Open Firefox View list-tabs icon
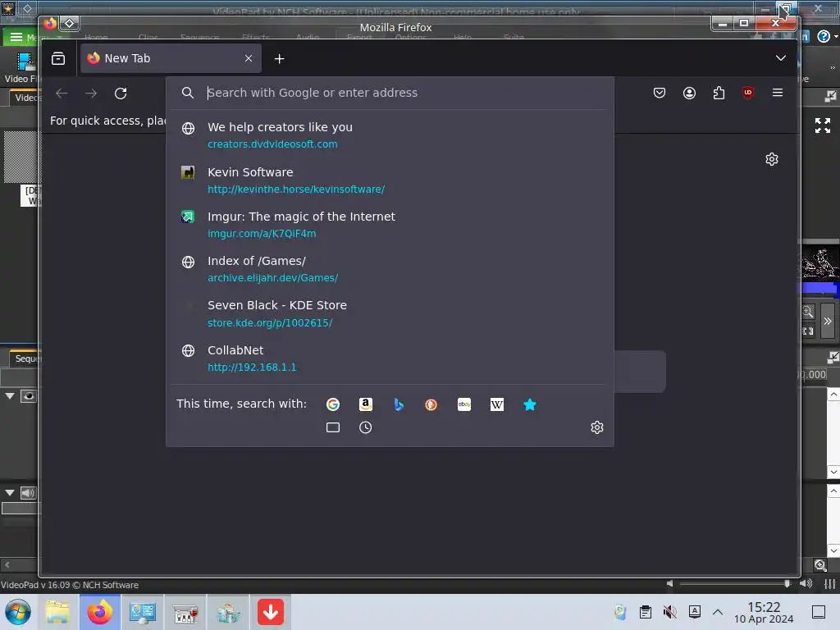This screenshot has width=840, height=630. pos(58,58)
